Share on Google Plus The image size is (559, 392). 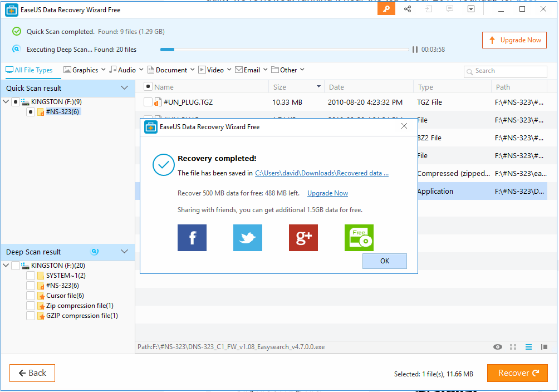point(303,238)
